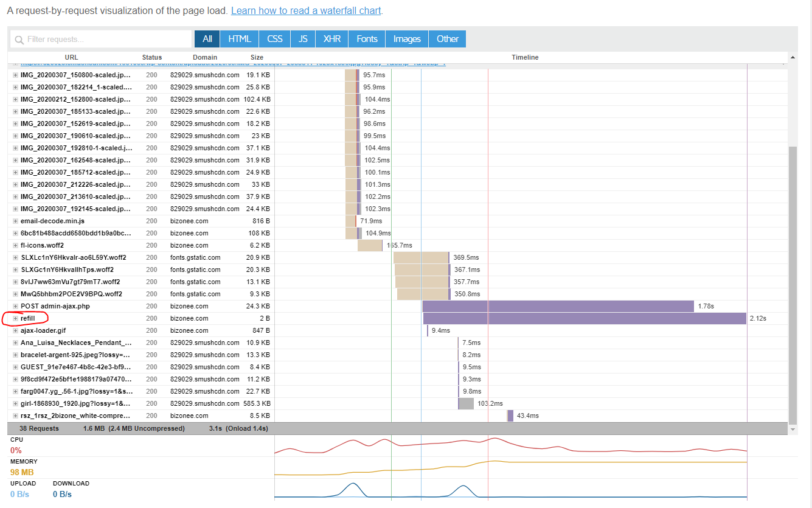
Task: Sort by the Size column header
Action: pyautogui.click(x=257, y=57)
